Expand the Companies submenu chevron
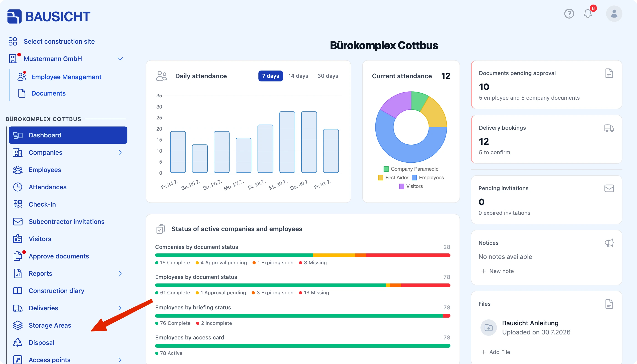The image size is (637, 364). pos(120,152)
